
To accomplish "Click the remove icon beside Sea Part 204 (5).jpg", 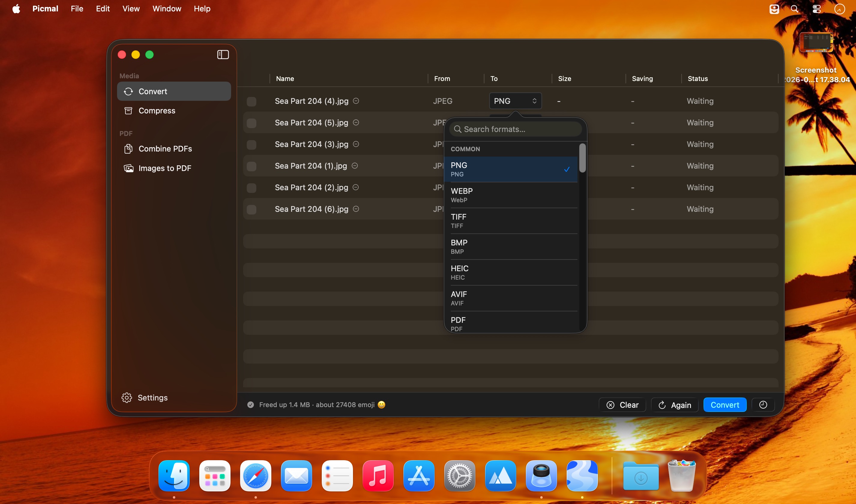I will pyautogui.click(x=356, y=123).
